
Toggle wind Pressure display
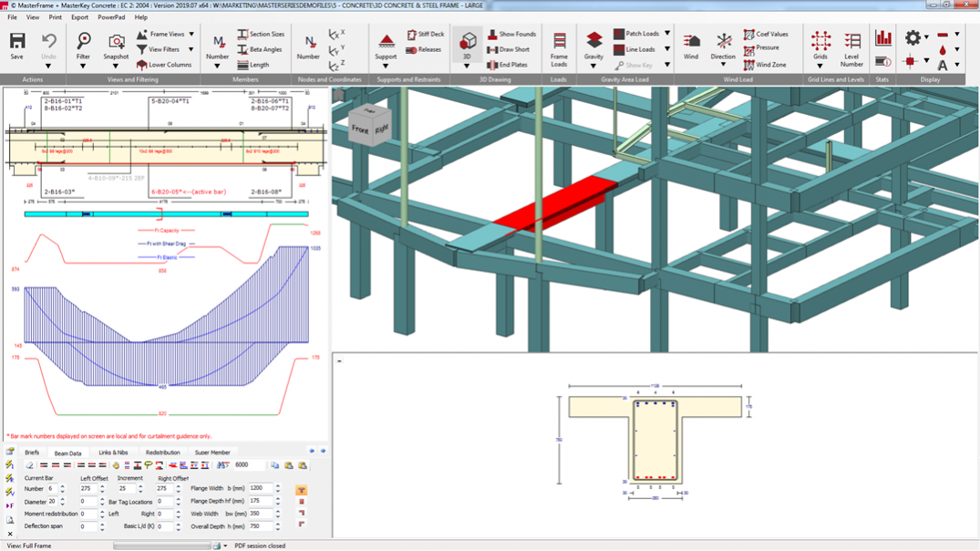tap(762, 48)
